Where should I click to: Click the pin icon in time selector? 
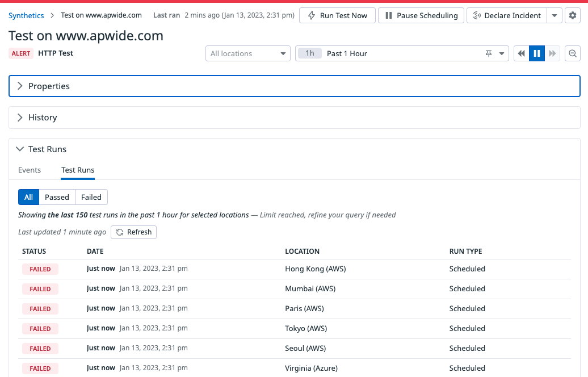pos(489,53)
